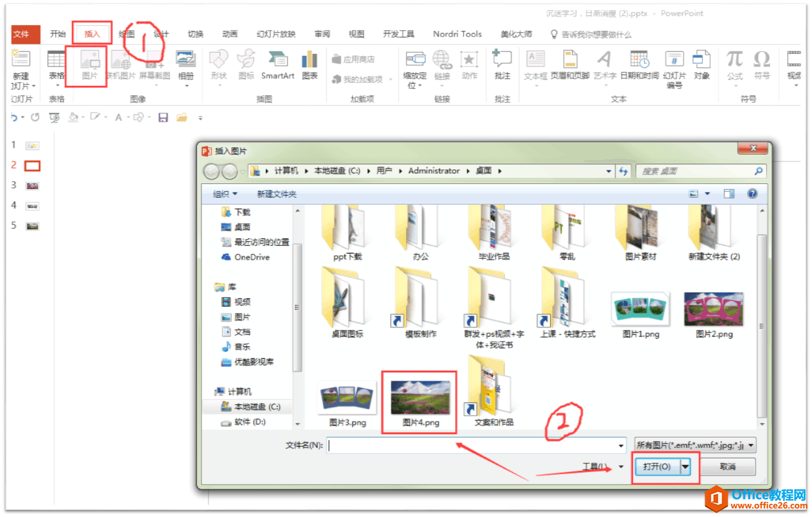The width and height of the screenshot is (812, 517).
Task: Insert a SmartArt graphic
Action: click(278, 65)
